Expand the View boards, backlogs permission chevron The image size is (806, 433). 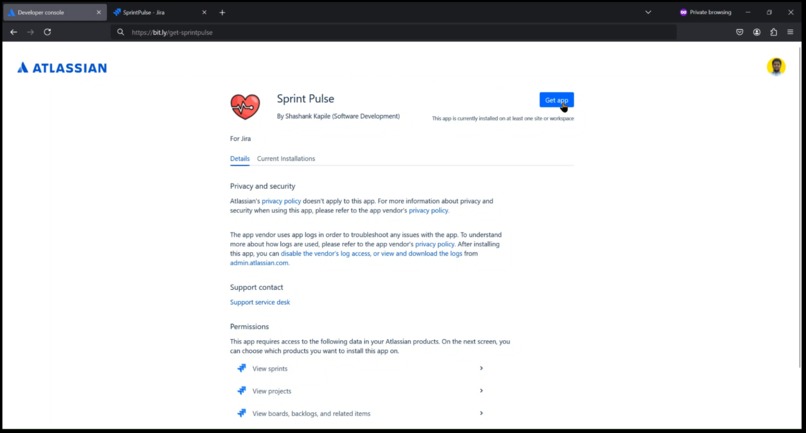click(481, 413)
